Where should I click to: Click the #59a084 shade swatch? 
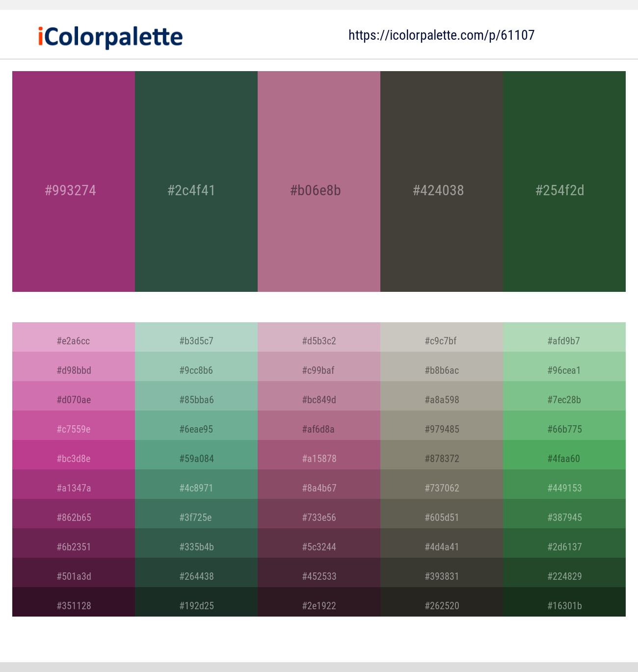tap(196, 458)
